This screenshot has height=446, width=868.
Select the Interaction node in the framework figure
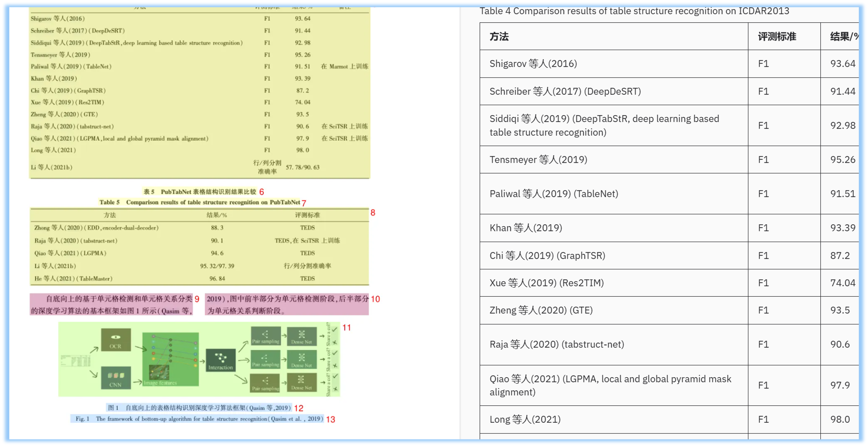pyautogui.click(x=220, y=360)
